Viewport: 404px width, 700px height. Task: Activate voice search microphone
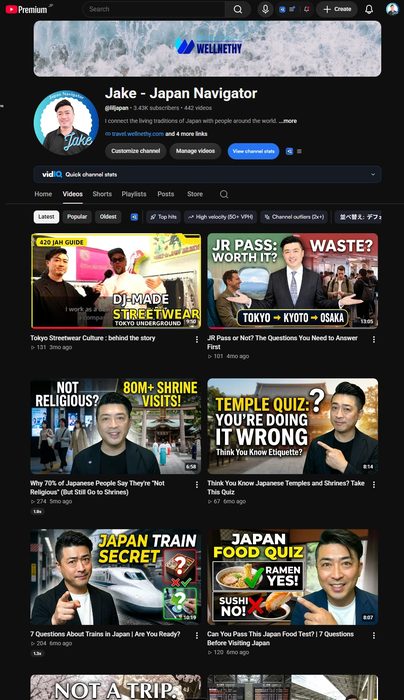(265, 9)
